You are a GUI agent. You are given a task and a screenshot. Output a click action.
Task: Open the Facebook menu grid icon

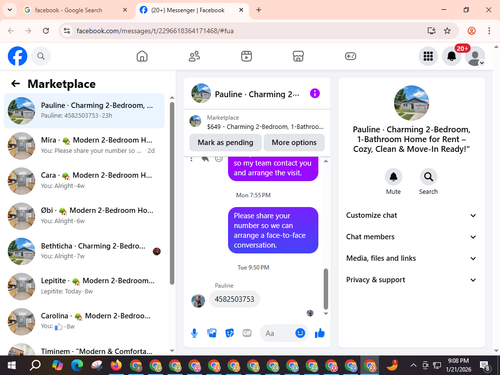pos(428,56)
